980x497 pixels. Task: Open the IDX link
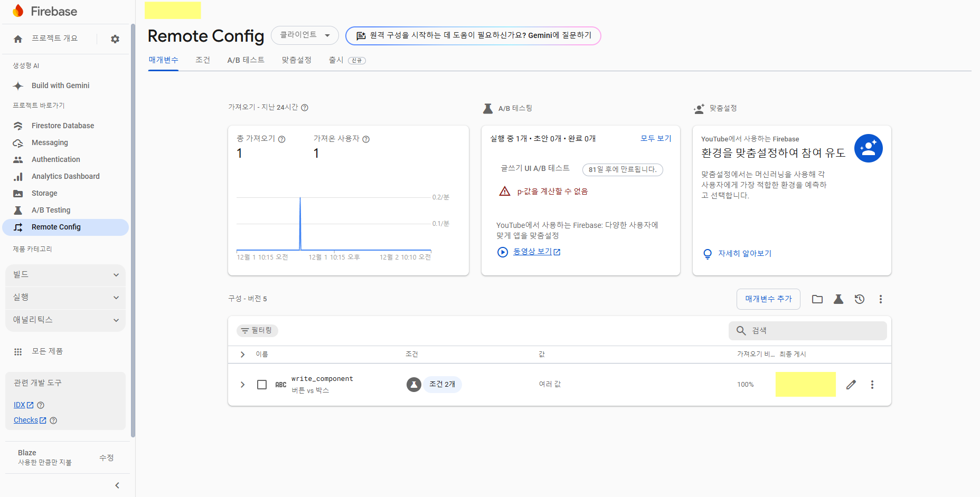coord(23,405)
